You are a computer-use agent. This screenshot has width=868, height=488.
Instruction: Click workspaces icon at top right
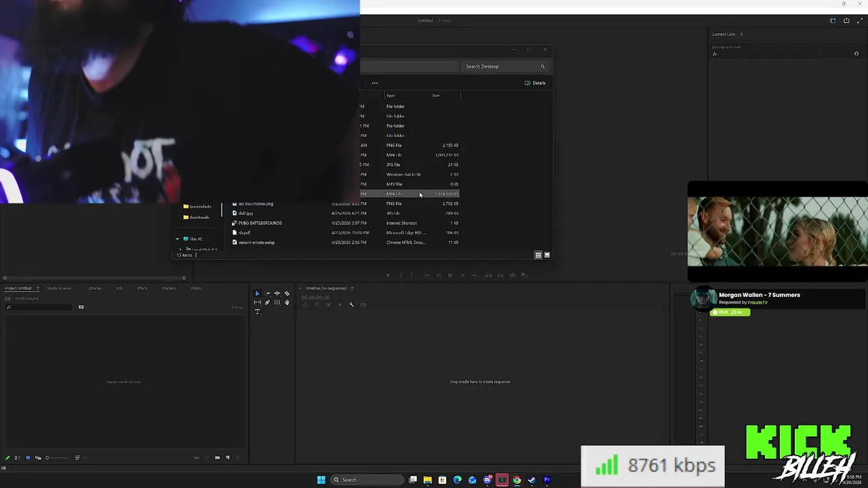[833, 20]
